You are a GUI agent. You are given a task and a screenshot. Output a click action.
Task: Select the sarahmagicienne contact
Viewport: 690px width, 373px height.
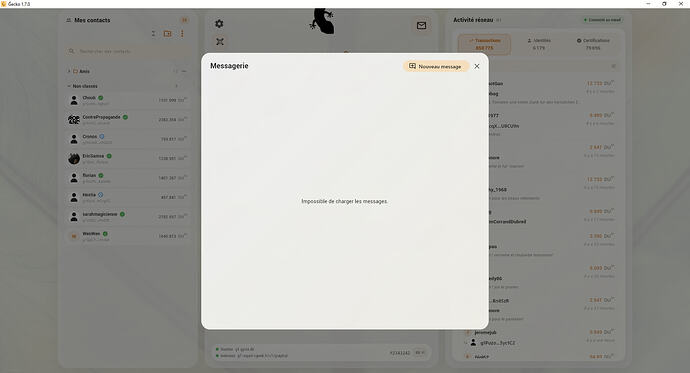[x=128, y=216]
